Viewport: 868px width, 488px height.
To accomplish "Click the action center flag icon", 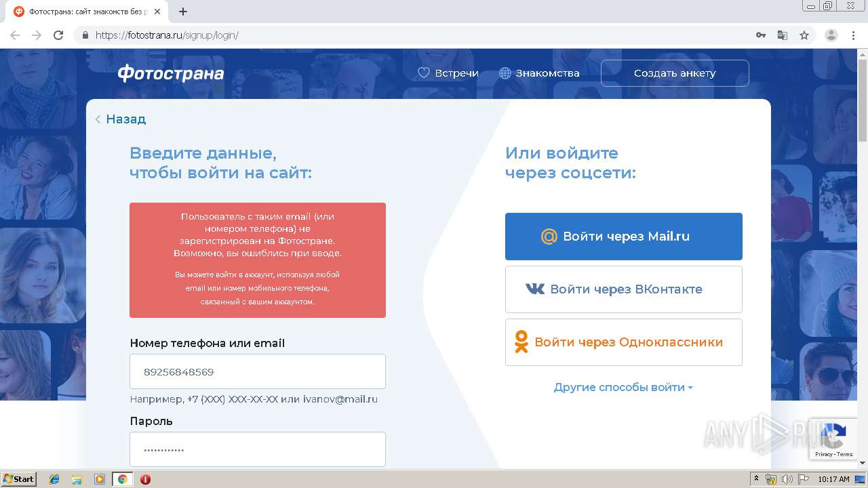I will [x=804, y=479].
